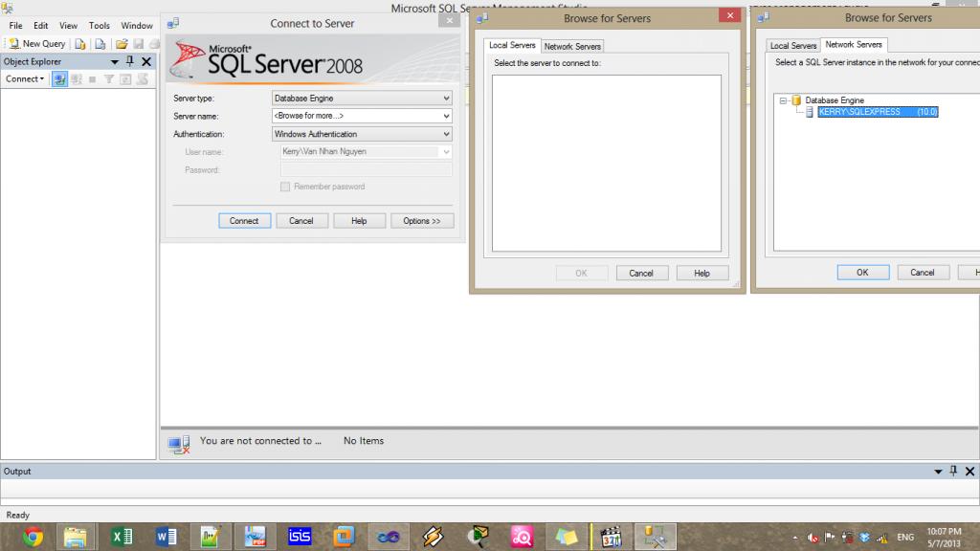Cancel the Connect to Server dialog
The image size is (980, 551).
click(x=301, y=221)
